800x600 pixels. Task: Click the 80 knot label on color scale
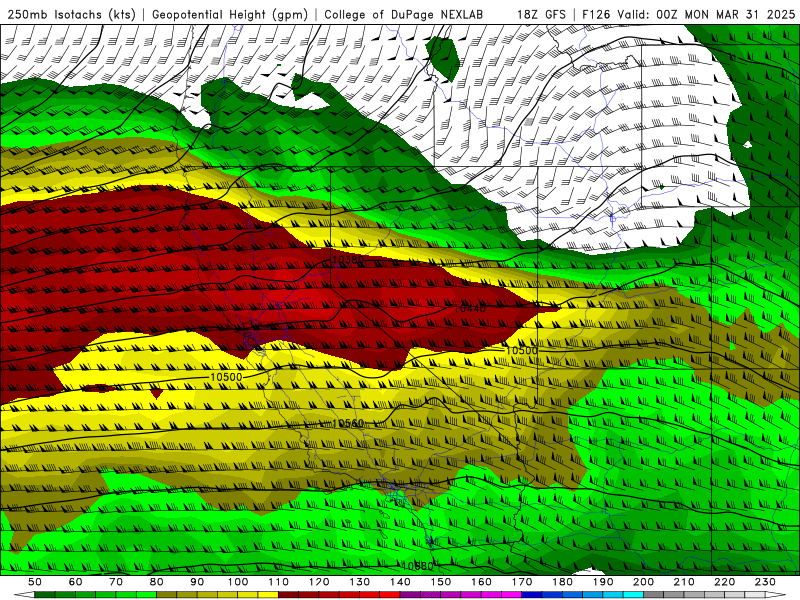click(157, 582)
